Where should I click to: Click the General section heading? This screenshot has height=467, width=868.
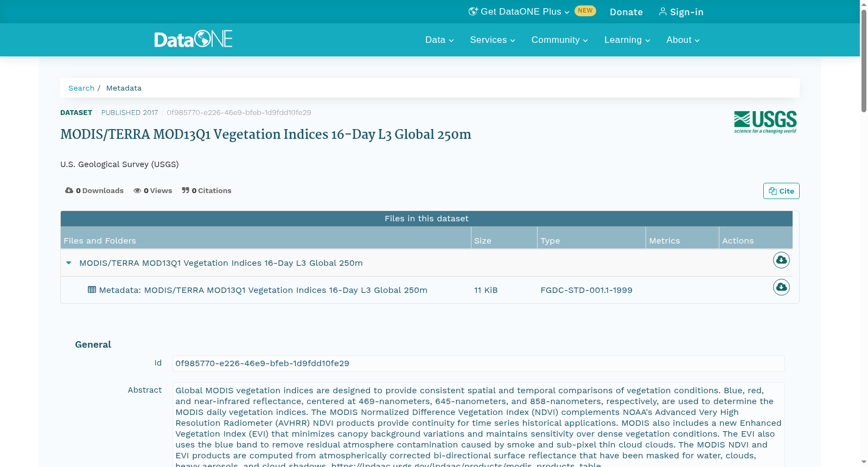click(x=93, y=344)
